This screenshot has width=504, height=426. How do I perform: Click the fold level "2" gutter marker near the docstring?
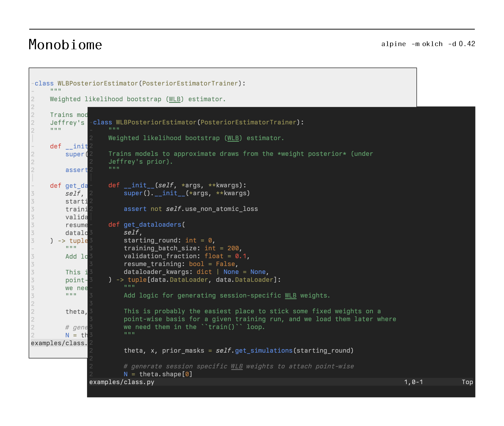point(91,138)
